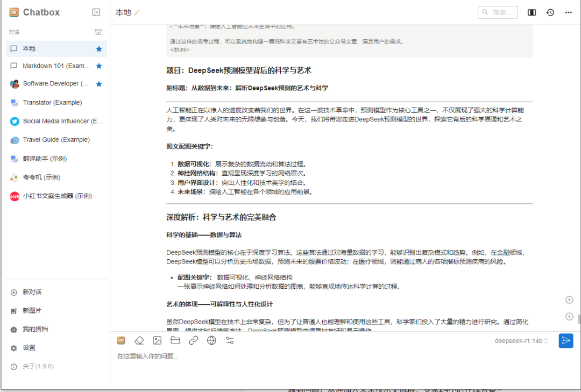The height and width of the screenshot is (392, 581).
Task: Toggle the split panel view icon
Action: [532, 12]
